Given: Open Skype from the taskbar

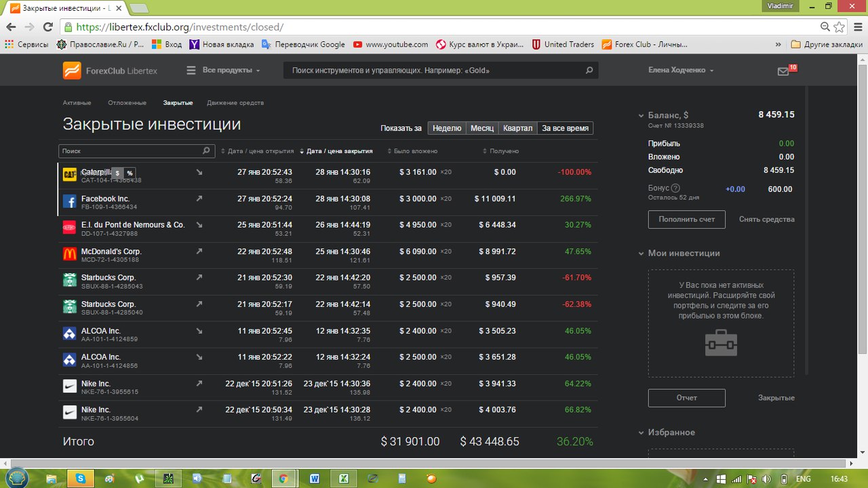Looking at the screenshot, I should [x=81, y=479].
